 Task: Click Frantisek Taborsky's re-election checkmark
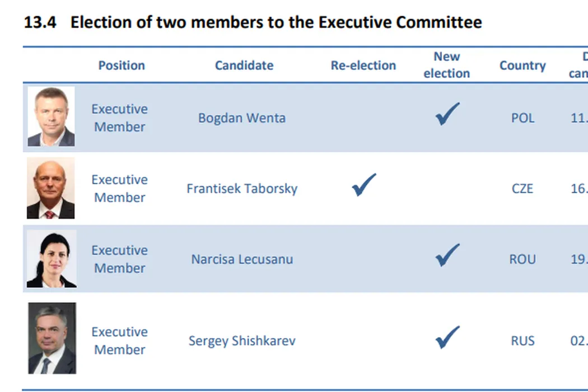(364, 185)
